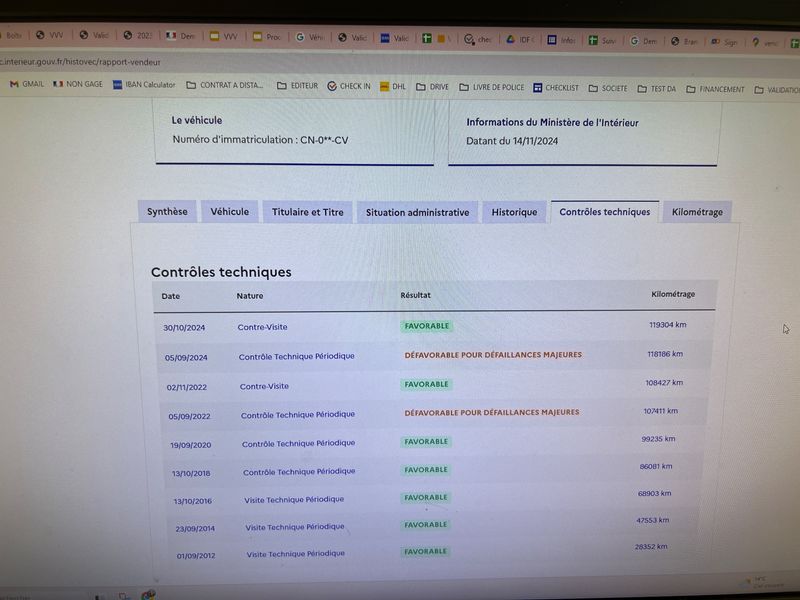
Task: Open the EDITEUR bookmark folder
Action: [x=297, y=86]
